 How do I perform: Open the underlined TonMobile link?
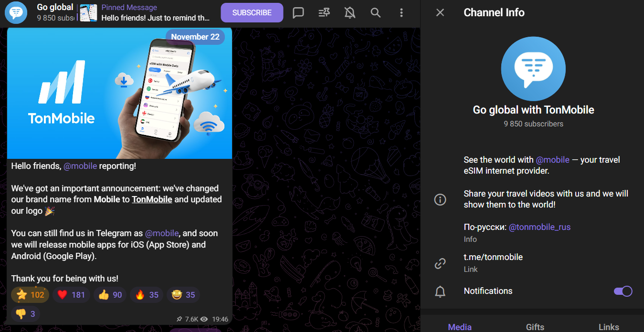(x=152, y=199)
